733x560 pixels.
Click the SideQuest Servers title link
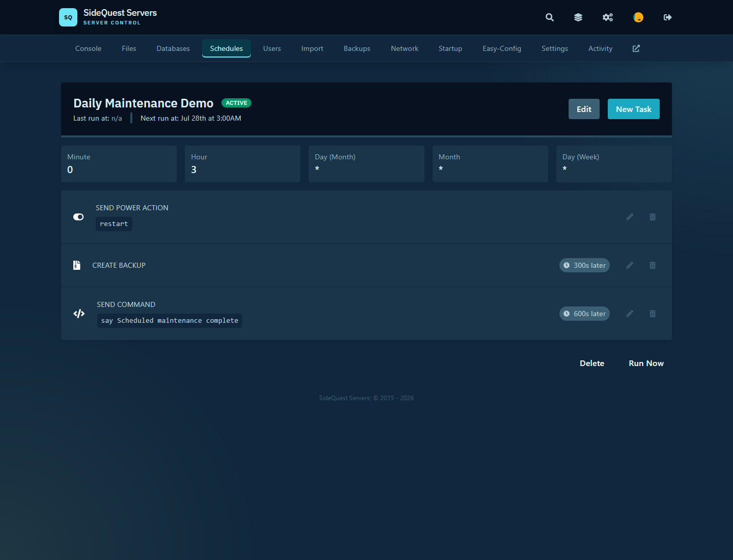(120, 13)
